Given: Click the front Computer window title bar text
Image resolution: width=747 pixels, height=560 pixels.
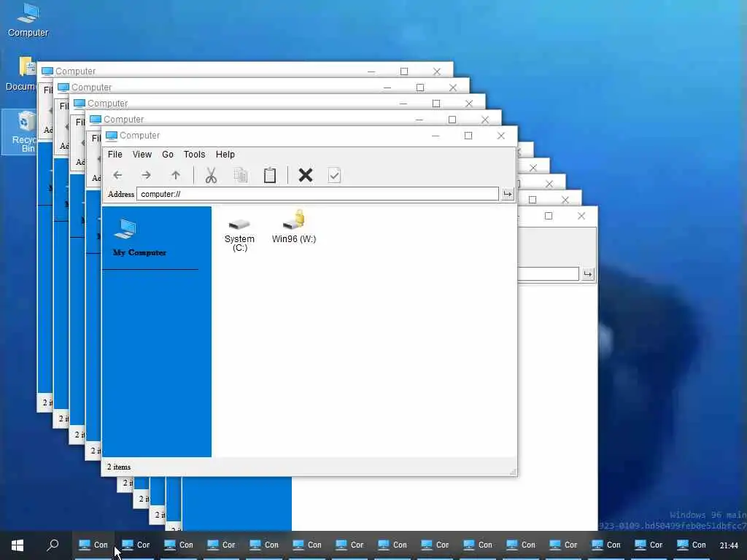Looking at the screenshot, I should click(139, 136).
